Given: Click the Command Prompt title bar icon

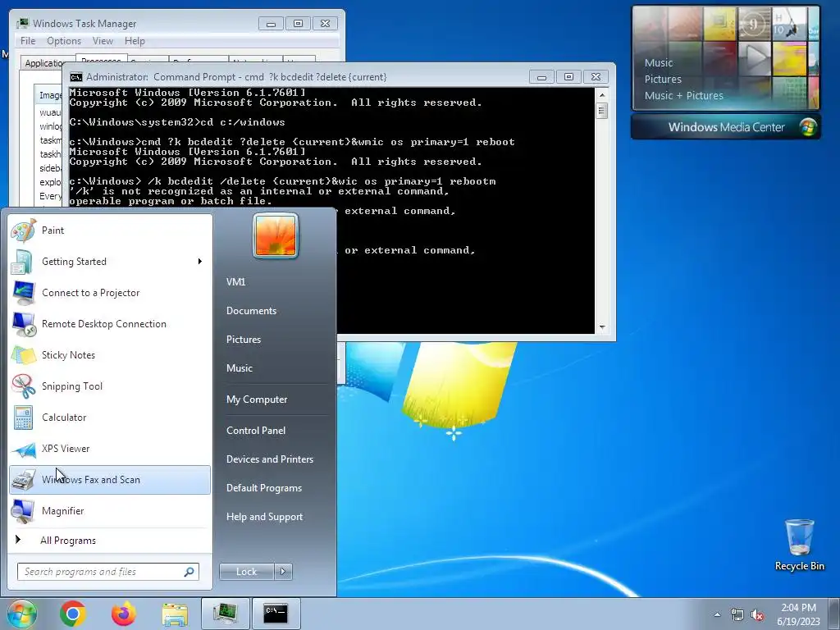Looking at the screenshot, I should [x=76, y=77].
